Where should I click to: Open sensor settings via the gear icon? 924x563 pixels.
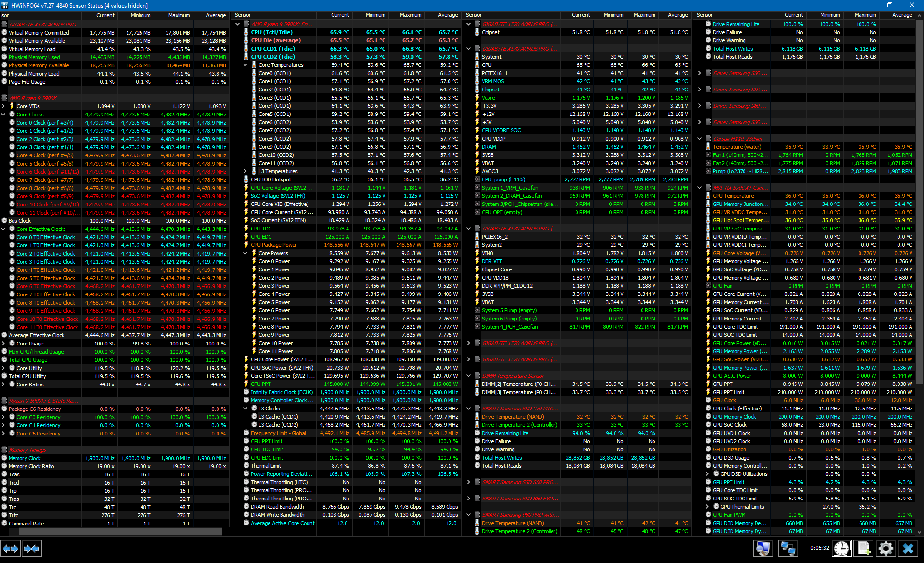click(x=886, y=548)
